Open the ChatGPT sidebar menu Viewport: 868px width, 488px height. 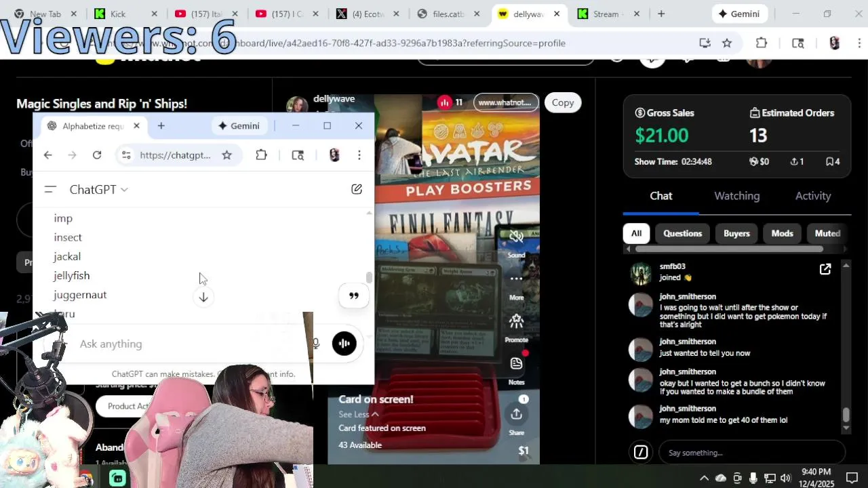(x=50, y=190)
